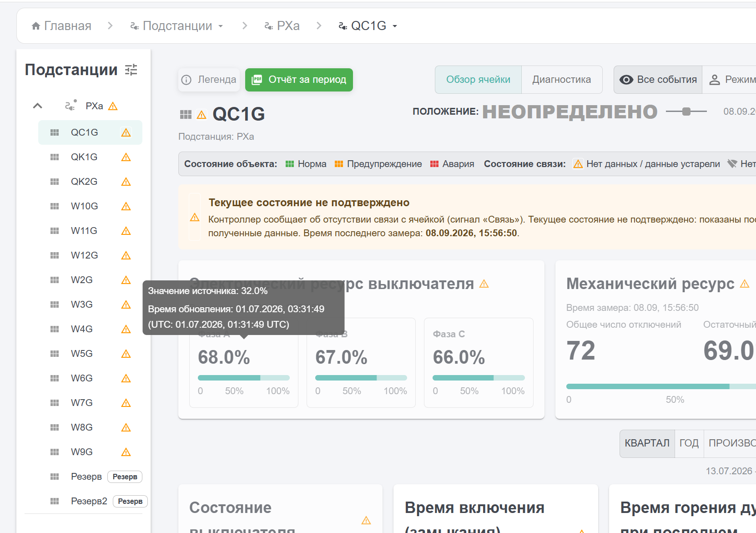Click the warning icon of W8G row
This screenshot has width=756, height=533.
[x=126, y=427]
